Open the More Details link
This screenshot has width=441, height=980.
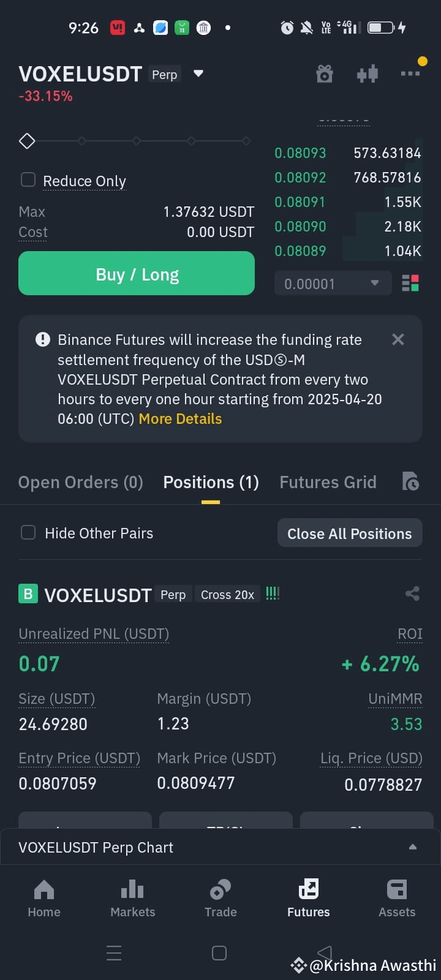180,419
